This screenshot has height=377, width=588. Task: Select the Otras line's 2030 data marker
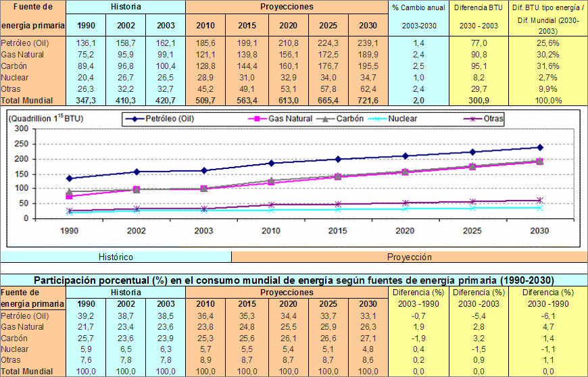click(540, 200)
